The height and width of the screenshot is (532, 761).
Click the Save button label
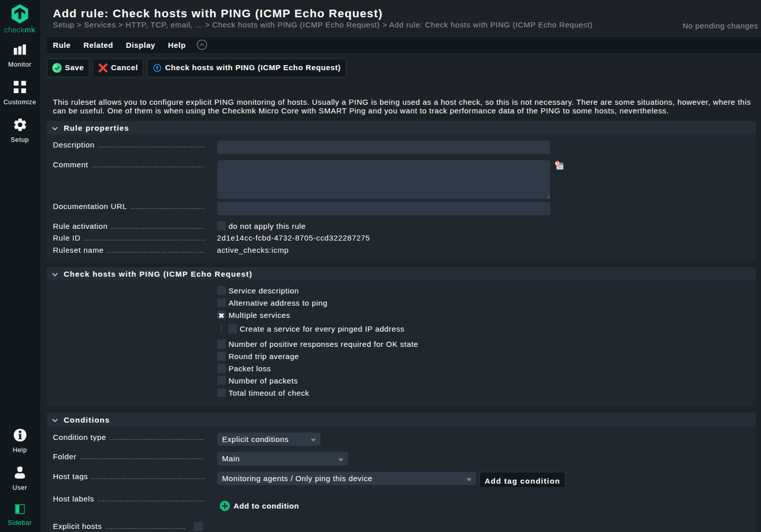pyautogui.click(x=74, y=68)
